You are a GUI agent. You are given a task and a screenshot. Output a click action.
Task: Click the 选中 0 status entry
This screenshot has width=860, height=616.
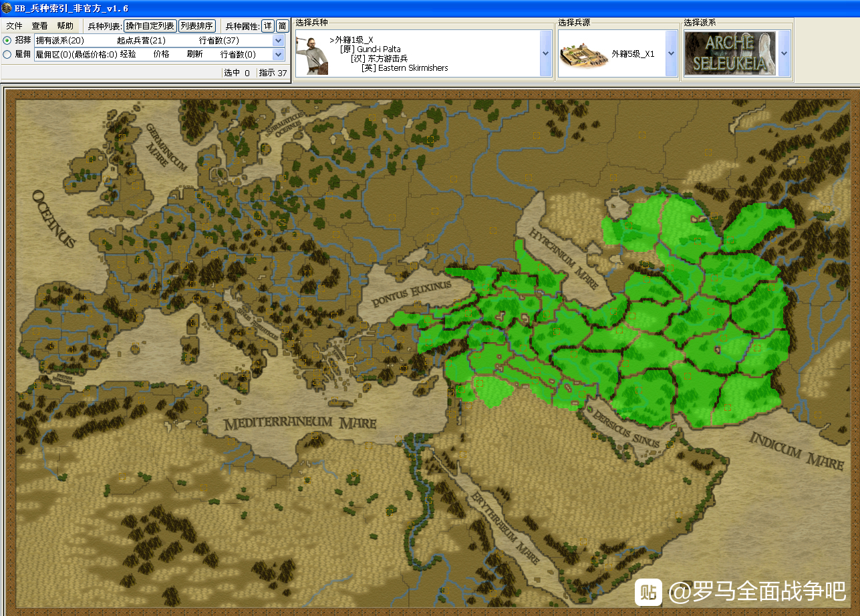[237, 73]
